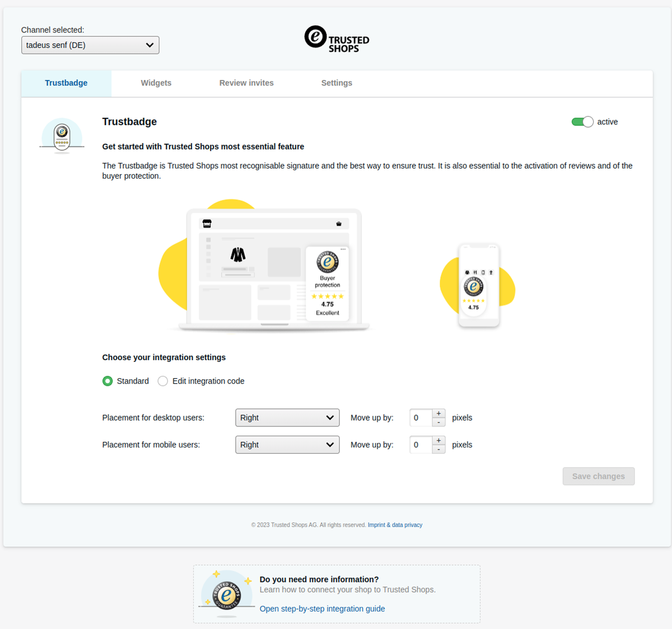Click the laptop Trustbadge preview illustration
The image size is (672, 629).
tap(265, 267)
